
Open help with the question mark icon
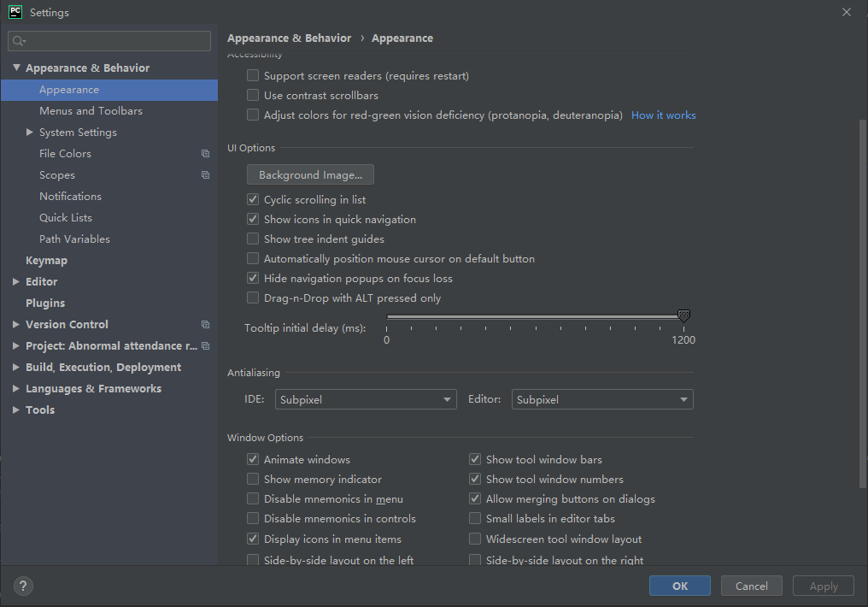pyautogui.click(x=23, y=586)
